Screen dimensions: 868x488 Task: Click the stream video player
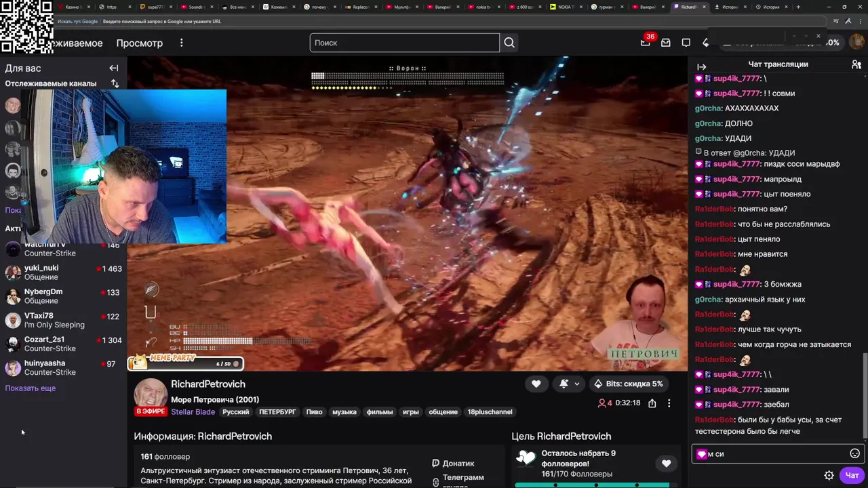408,213
